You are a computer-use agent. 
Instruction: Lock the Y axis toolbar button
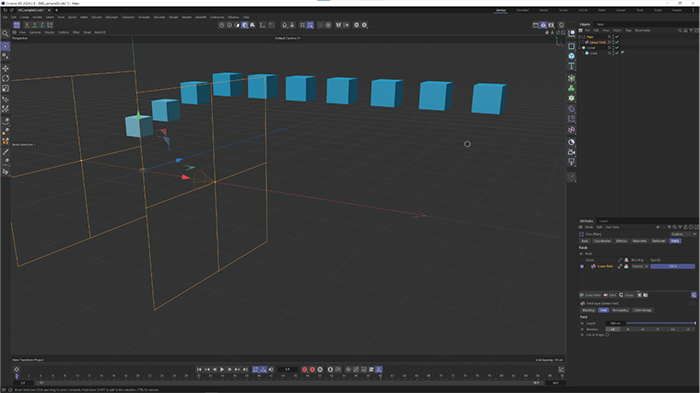tap(34, 25)
